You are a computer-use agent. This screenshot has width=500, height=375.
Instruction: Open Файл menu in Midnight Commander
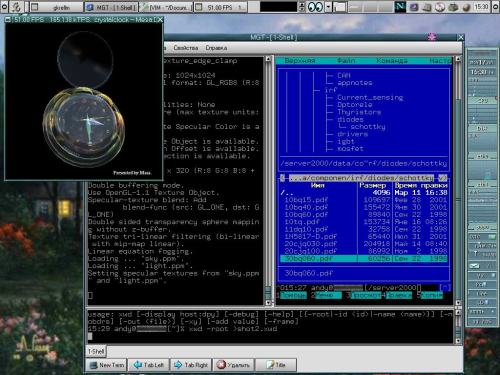tap(346, 61)
